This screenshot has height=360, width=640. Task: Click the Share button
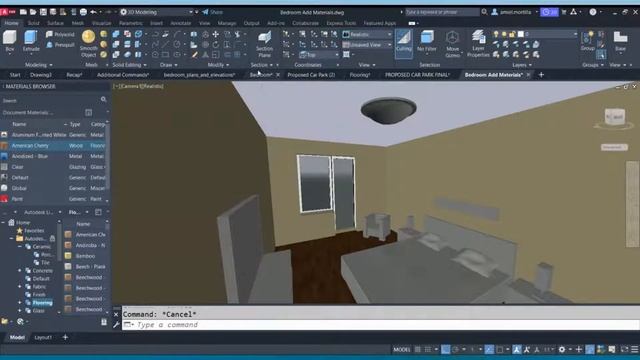click(x=213, y=12)
